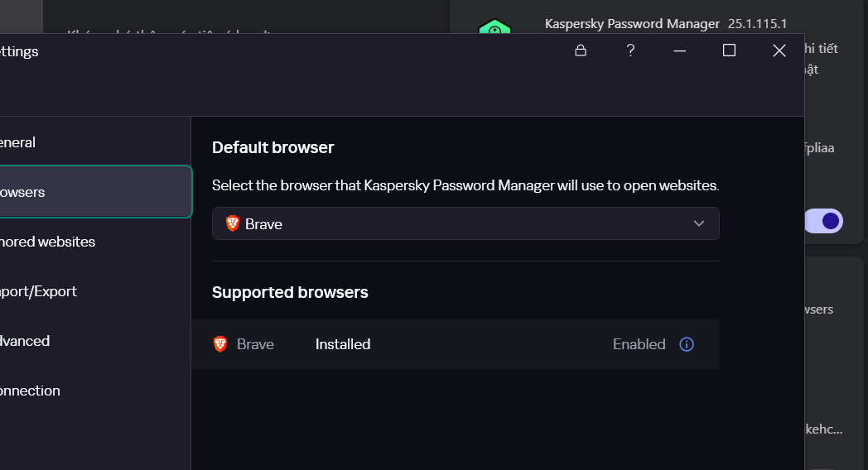Minimize the Settings window
868x470 pixels.
(x=680, y=50)
